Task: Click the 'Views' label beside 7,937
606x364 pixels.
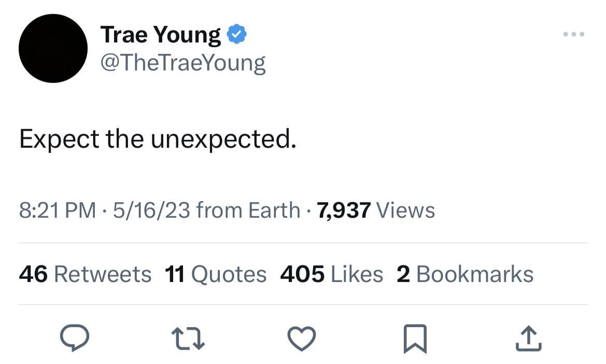Action: pos(405,210)
